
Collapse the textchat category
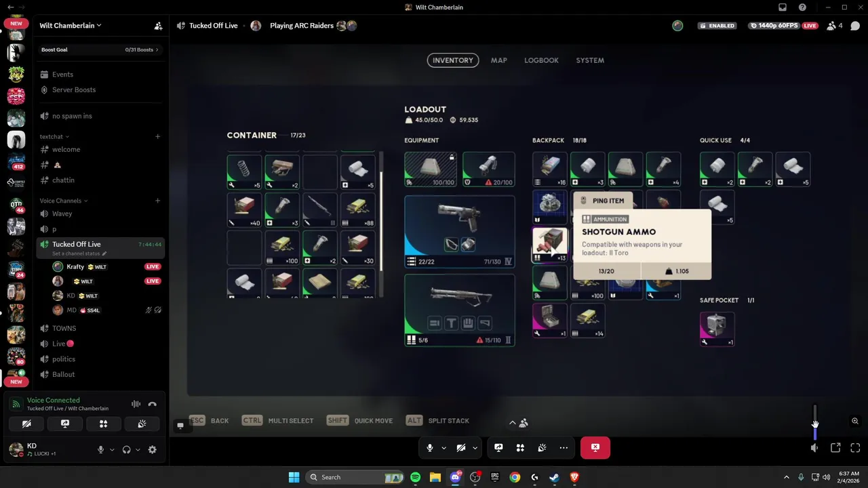[54, 137]
